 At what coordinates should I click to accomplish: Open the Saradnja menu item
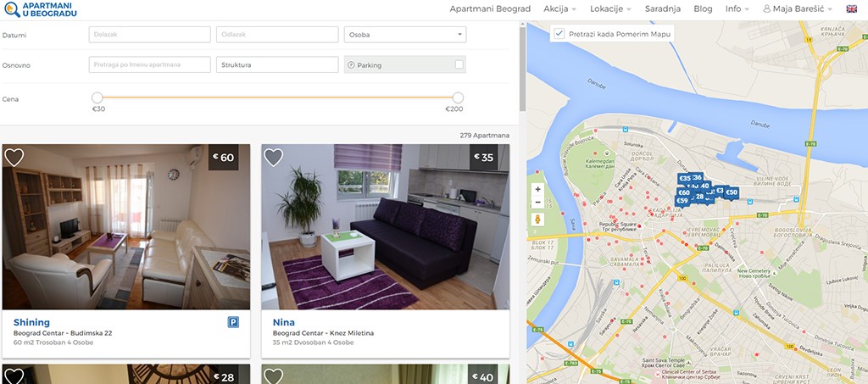click(x=663, y=8)
